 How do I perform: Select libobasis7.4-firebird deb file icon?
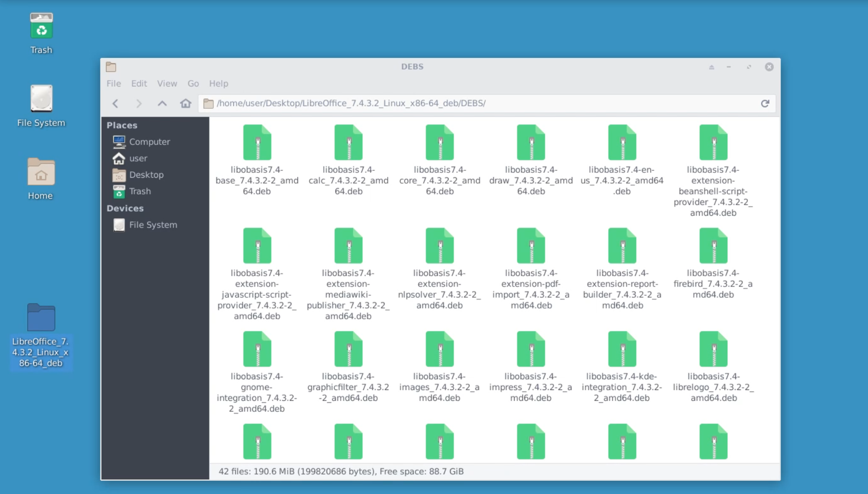(714, 246)
